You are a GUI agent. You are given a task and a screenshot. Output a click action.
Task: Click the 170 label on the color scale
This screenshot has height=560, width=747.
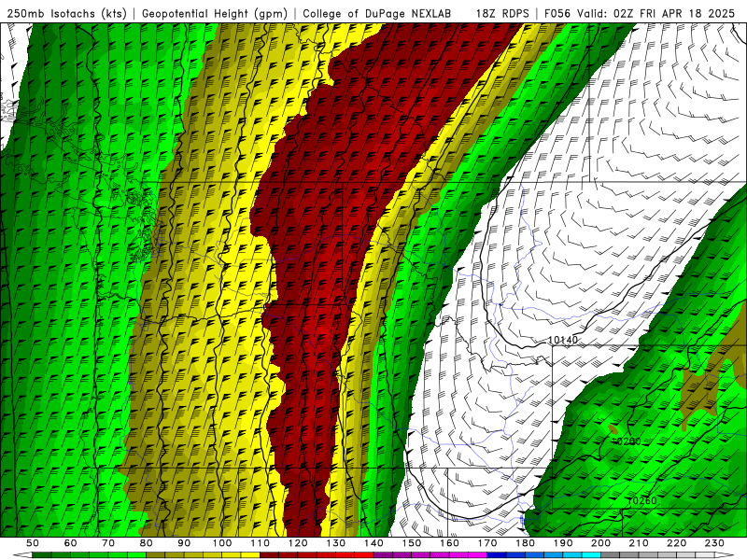click(487, 543)
